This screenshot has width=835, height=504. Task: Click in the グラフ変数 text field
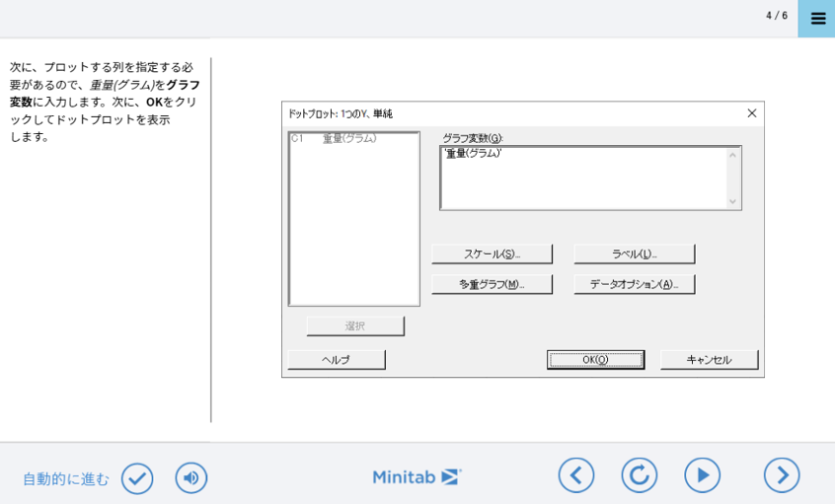click(x=582, y=178)
